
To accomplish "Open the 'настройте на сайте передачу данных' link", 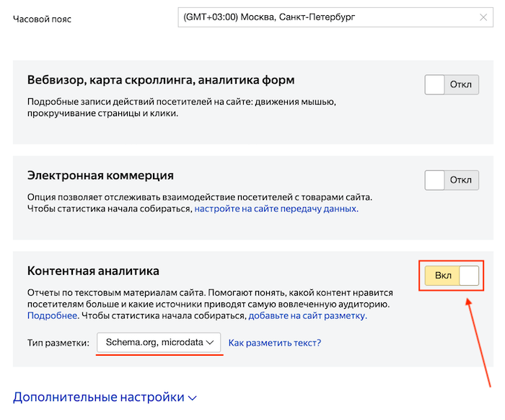I will [276, 209].
